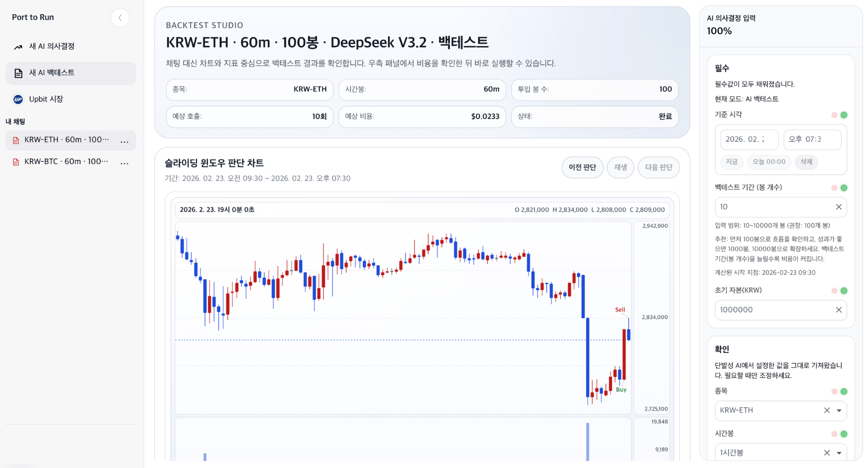
Task: Open the 시간봉 1시간봉 dropdown
Action: click(x=838, y=452)
